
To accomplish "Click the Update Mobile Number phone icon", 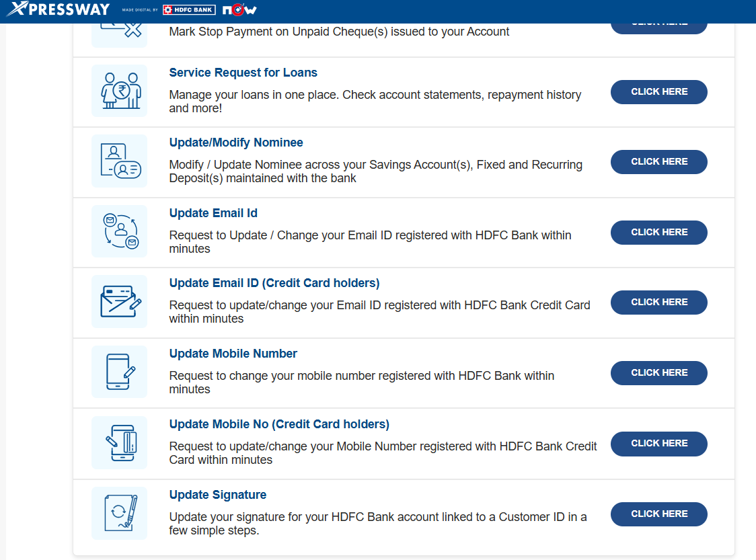I will coord(120,372).
